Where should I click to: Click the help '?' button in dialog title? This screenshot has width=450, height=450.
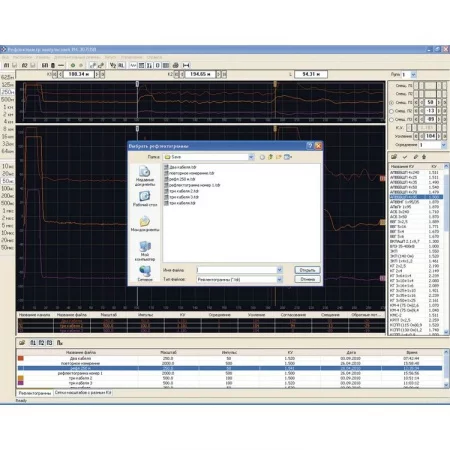click(x=310, y=146)
